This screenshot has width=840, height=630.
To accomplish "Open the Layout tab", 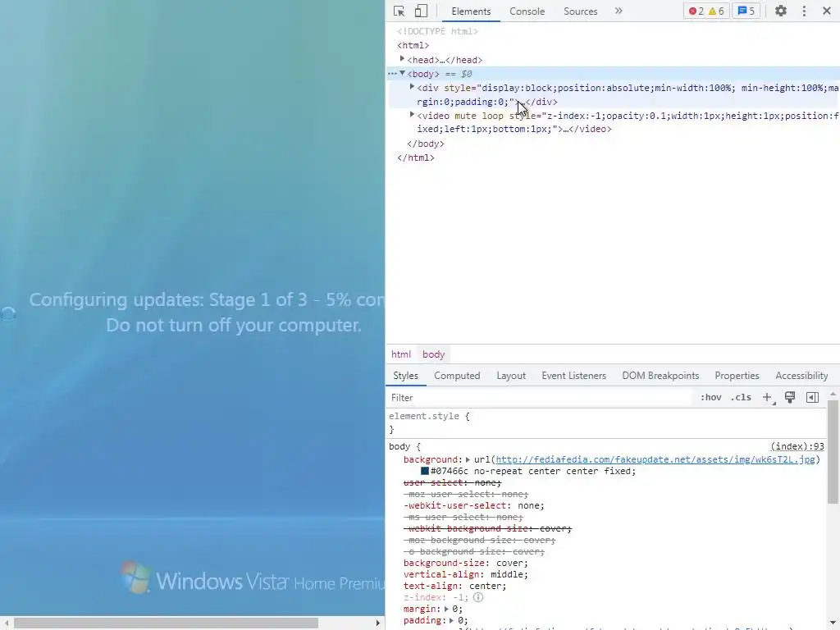I will pyautogui.click(x=511, y=376).
